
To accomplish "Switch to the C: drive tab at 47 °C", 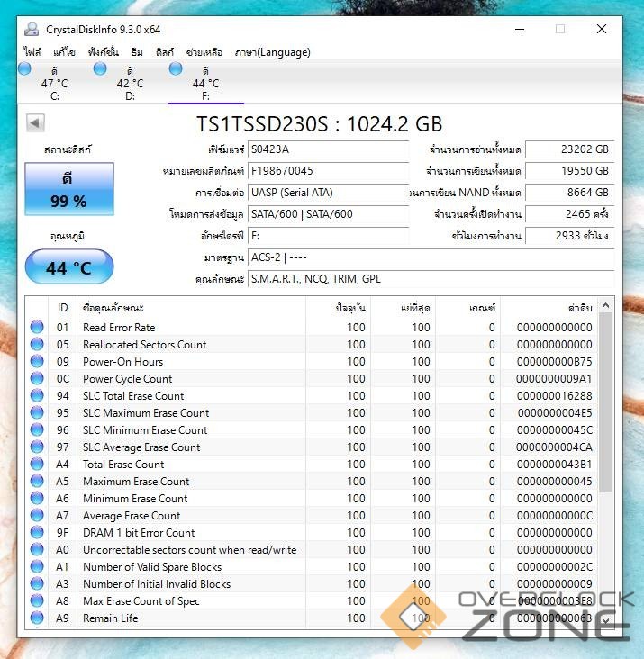I will click(55, 83).
